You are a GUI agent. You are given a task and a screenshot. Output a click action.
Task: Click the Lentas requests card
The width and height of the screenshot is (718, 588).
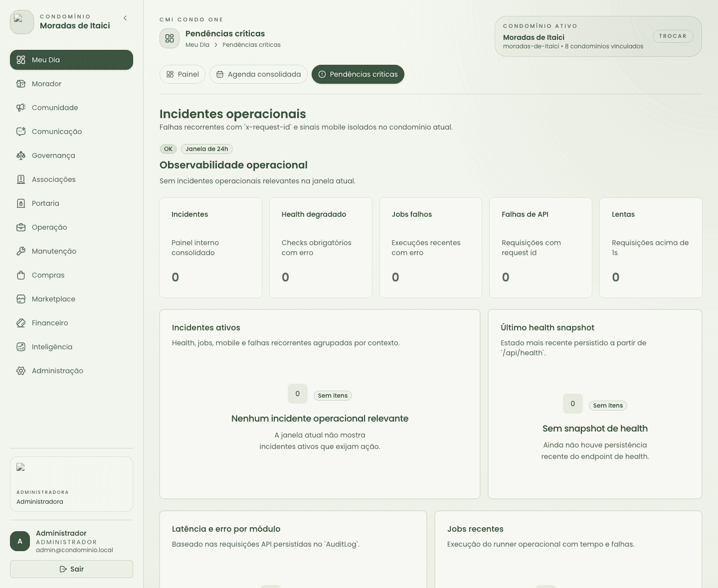[651, 248]
